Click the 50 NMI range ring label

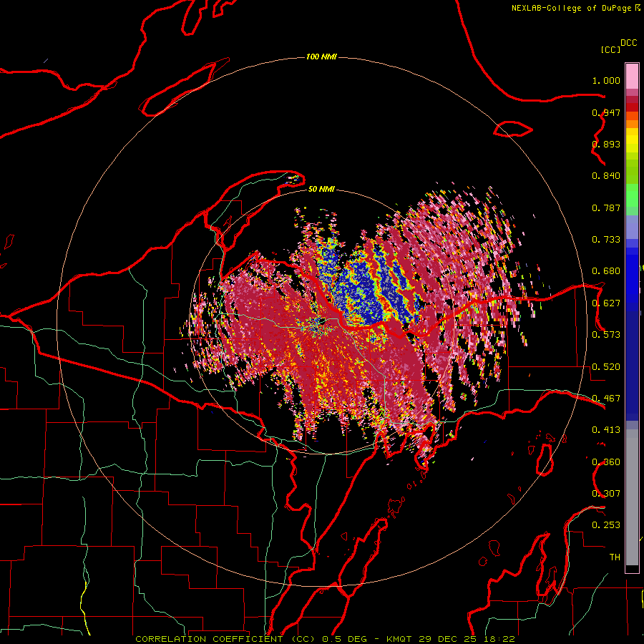point(321,189)
